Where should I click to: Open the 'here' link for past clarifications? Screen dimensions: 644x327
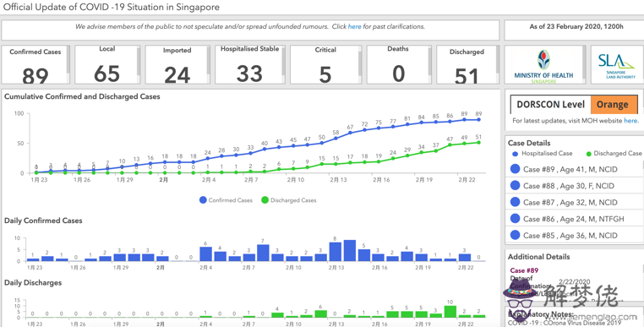[x=354, y=26]
